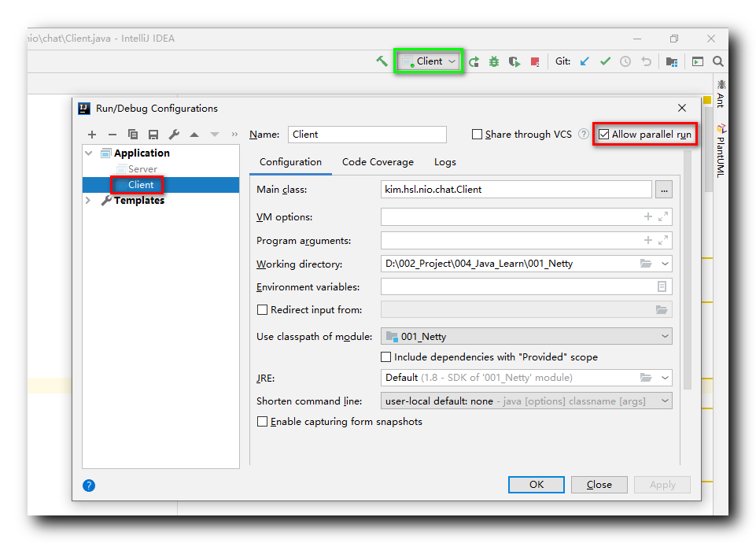Image resolution: width=756 pixels, height=543 pixels.
Task: Click the Build project hammer icon
Action: click(382, 61)
